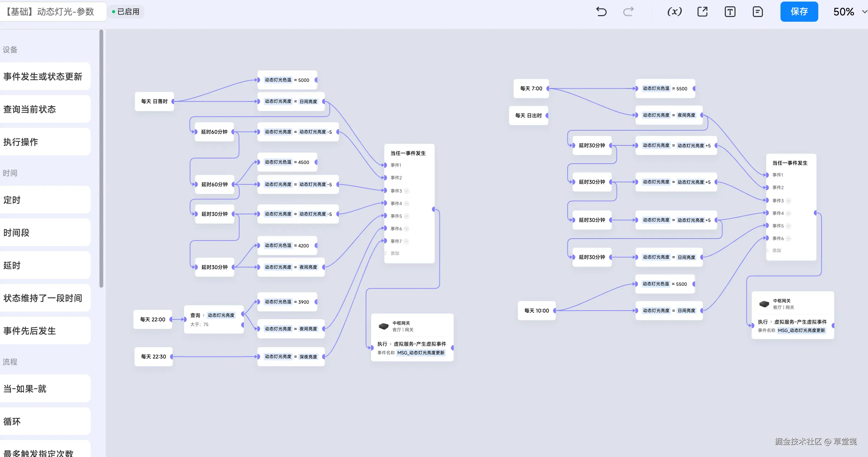Click the export/share icon in toolbar
Image resolution: width=868 pixels, height=457 pixels.
[x=702, y=12]
